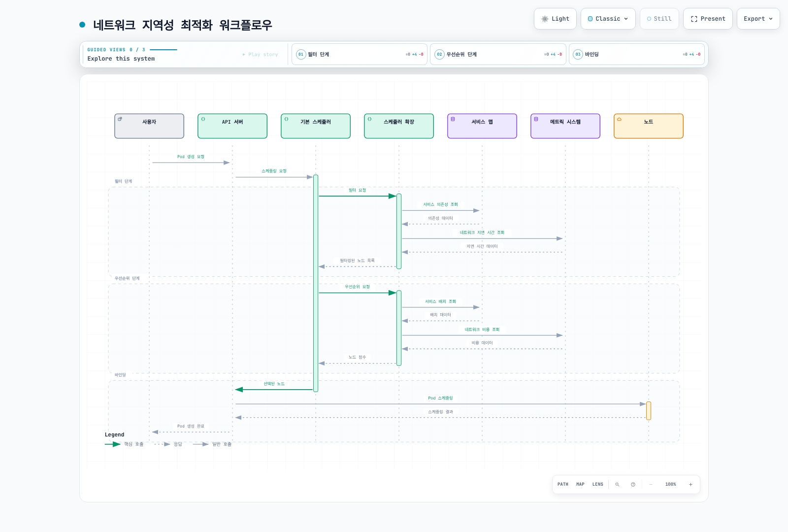
Task: Open the Classic style dropdown
Action: click(x=608, y=19)
